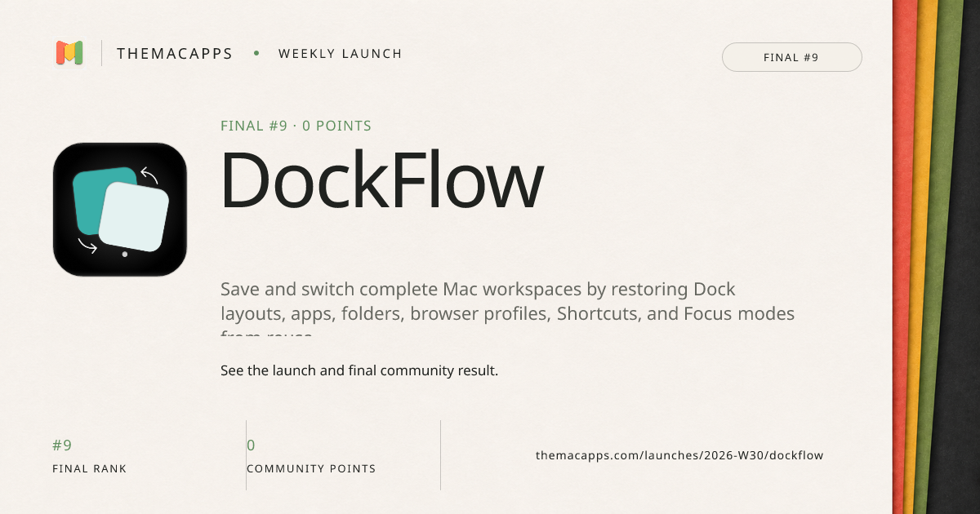Click the FINAL #9 · 0 POINTS subtitle
Screen dimensions: 980x514
pos(296,126)
